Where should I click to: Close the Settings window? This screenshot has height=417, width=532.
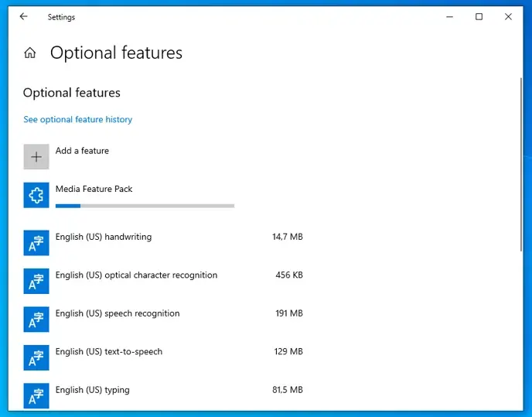[x=508, y=17]
